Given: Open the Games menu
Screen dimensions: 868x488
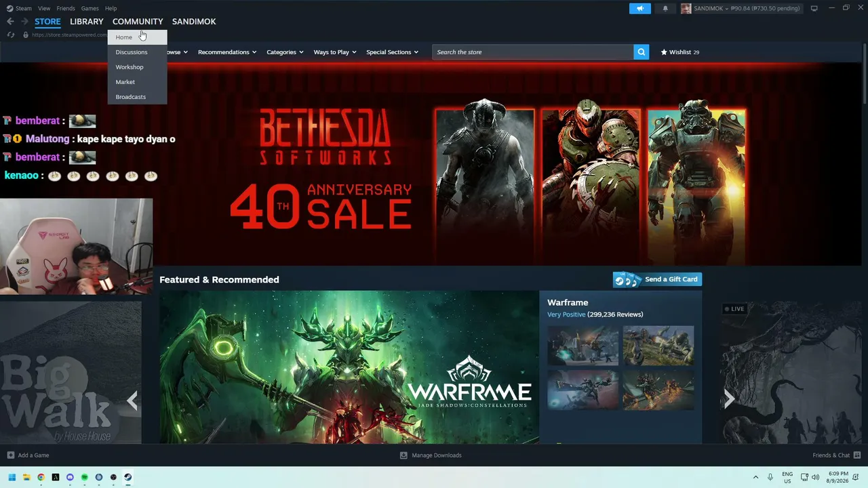Looking at the screenshot, I should tap(90, 8).
